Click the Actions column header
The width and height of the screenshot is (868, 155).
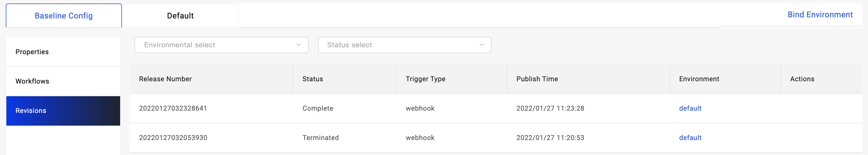802,79
